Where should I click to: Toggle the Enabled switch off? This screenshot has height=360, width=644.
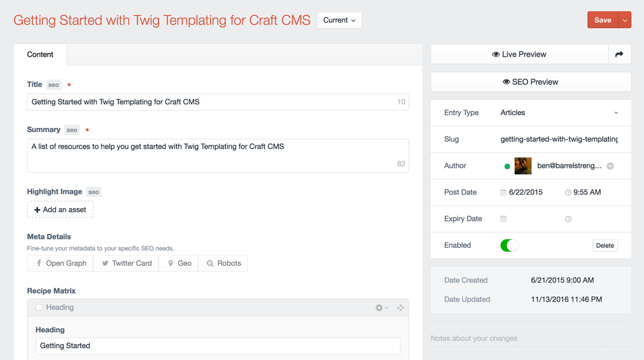point(509,246)
